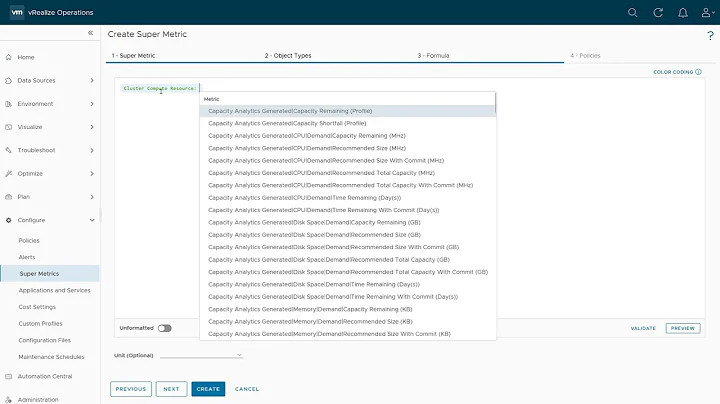Image resolution: width=720 pixels, height=404 pixels.
Task: Click the metric list scrollbar
Action: click(495, 102)
